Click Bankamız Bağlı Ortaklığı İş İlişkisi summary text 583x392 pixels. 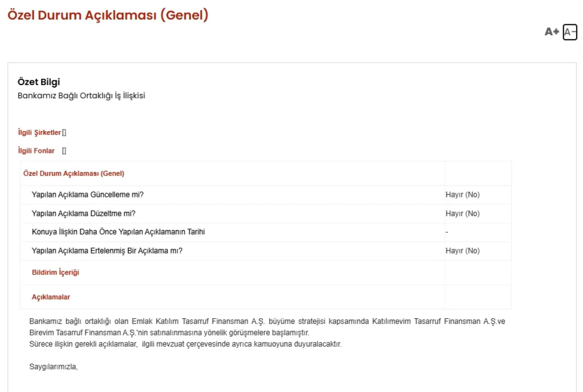coord(82,96)
